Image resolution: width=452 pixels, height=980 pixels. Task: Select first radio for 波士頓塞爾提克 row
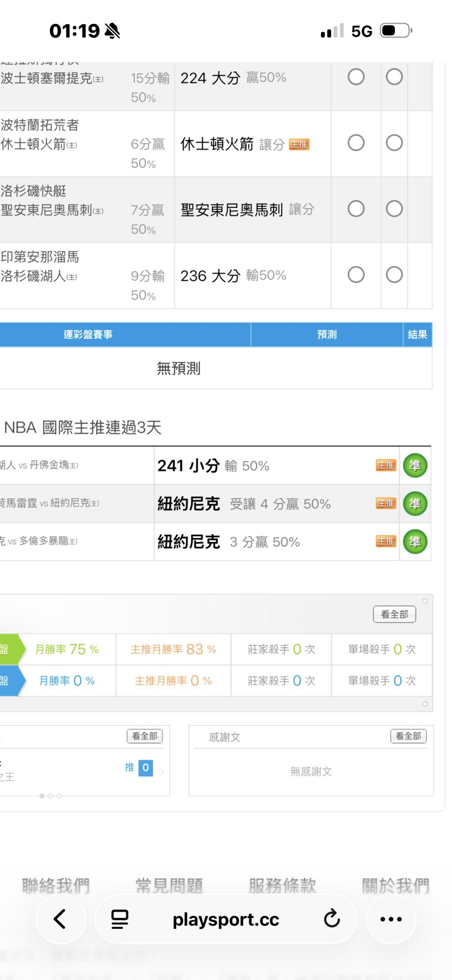pos(356,77)
